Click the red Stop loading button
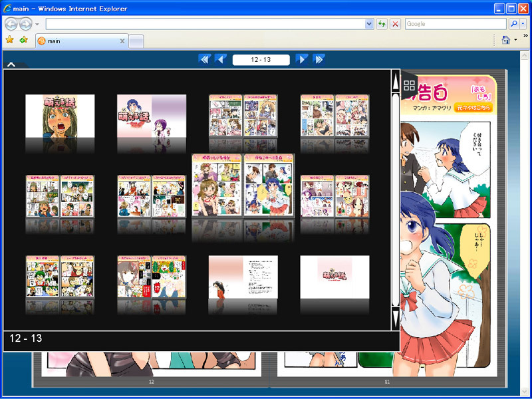Viewport: 532px width, 399px height. pos(395,24)
